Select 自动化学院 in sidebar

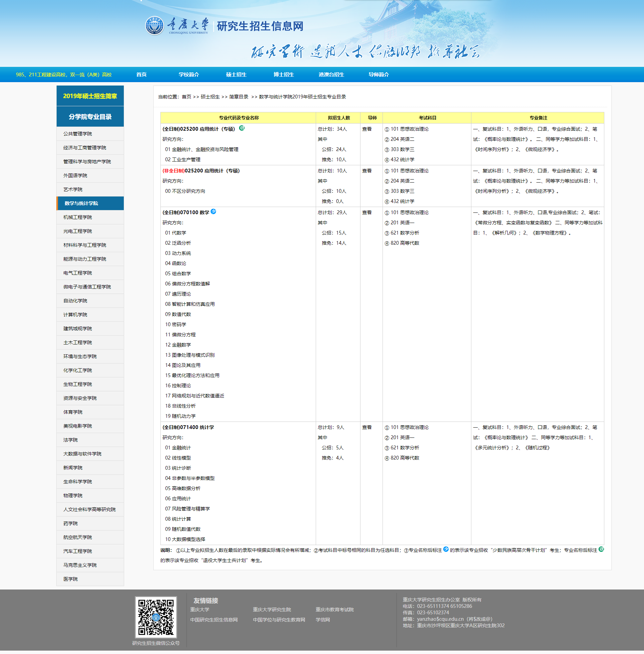point(90,301)
